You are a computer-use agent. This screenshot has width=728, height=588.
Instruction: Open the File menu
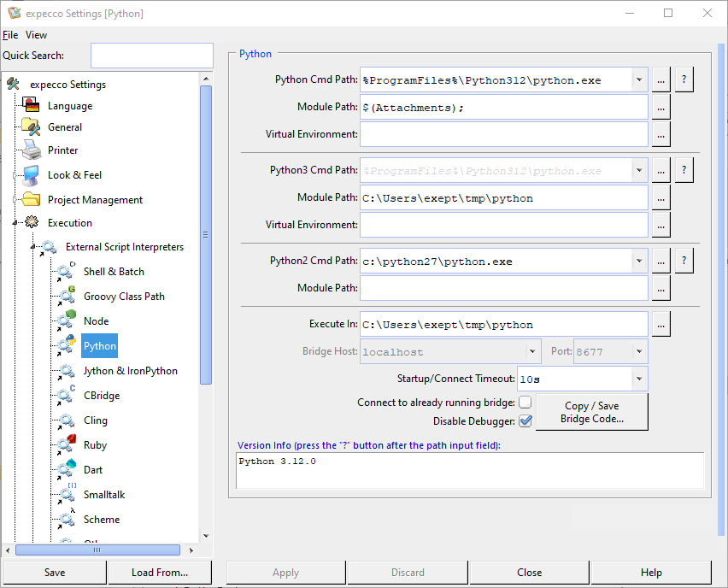[10, 35]
